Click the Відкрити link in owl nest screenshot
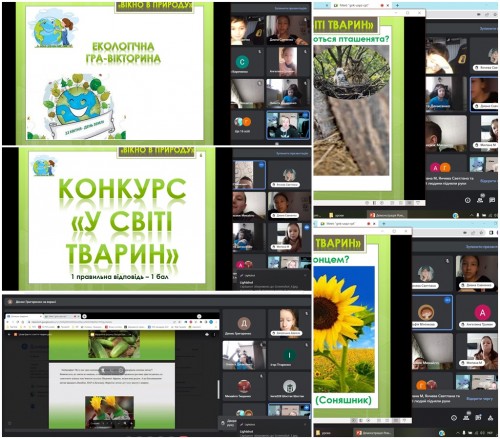 coord(488,181)
